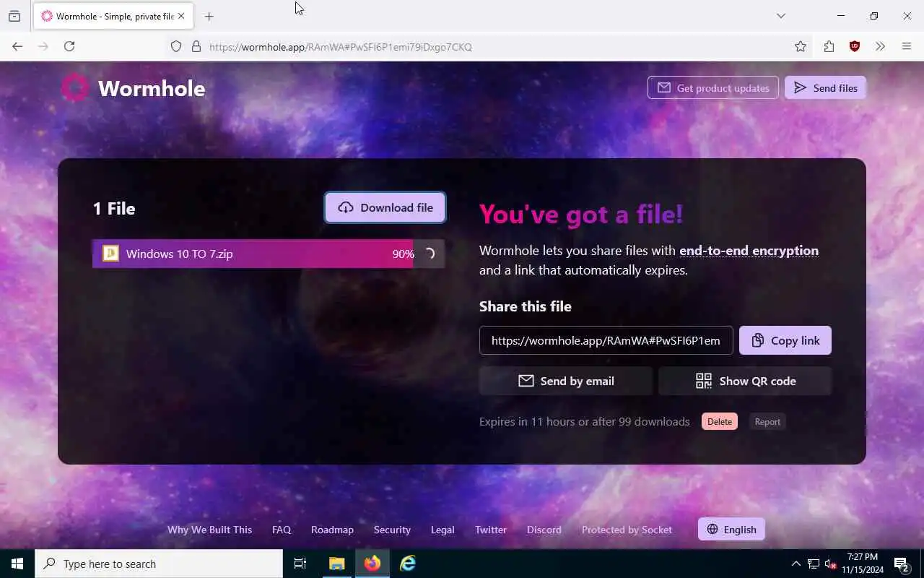
Task: Bookmark this page with star icon
Action: (801, 46)
